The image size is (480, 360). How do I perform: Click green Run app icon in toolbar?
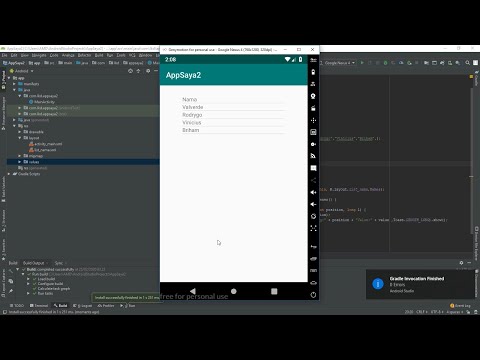362,63
